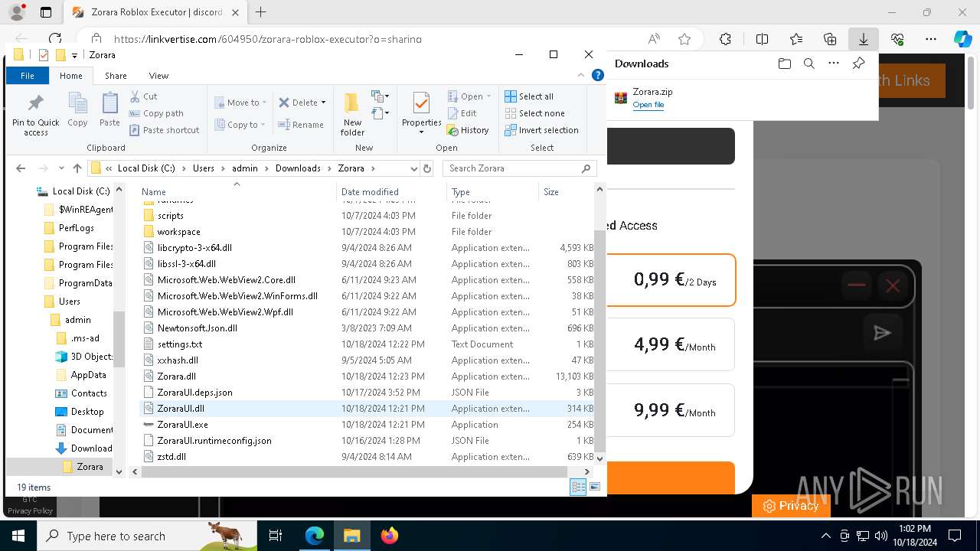Image resolution: width=980 pixels, height=551 pixels.
Task: Open more options in Downloads panel
Action: tap(834, 64)
